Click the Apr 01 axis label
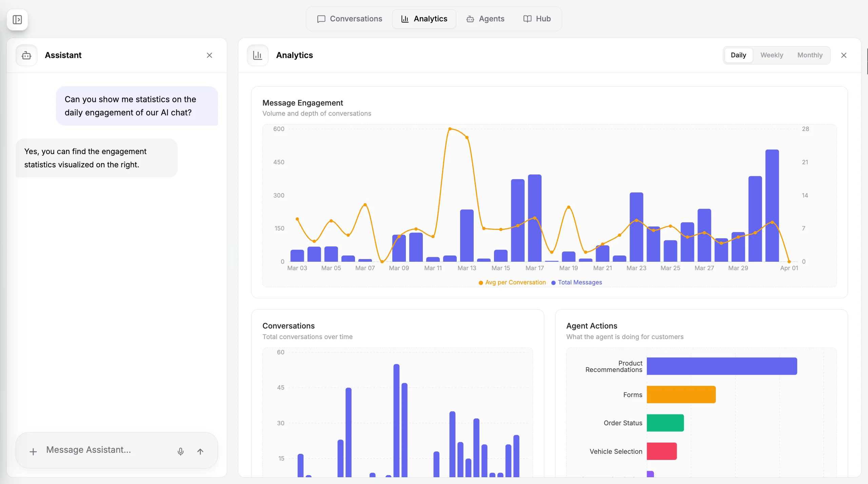868x484 pixels. pos(789,268)
